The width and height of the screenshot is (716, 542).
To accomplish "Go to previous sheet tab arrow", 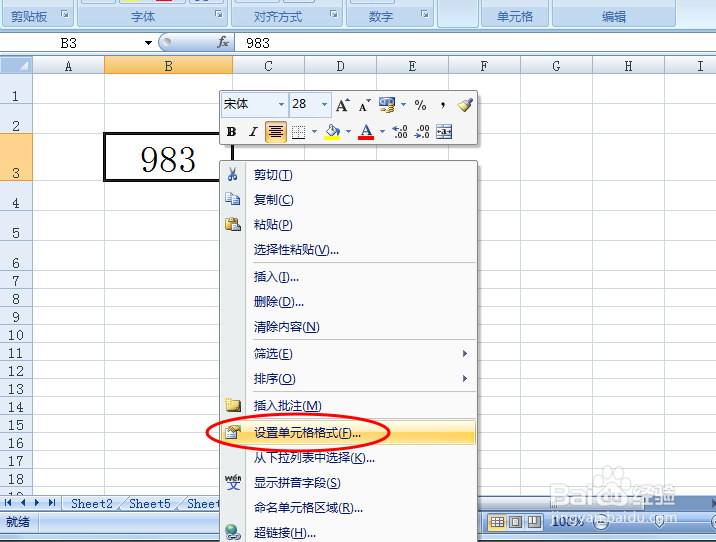I will pyautogui.click(x=23, y=503).
